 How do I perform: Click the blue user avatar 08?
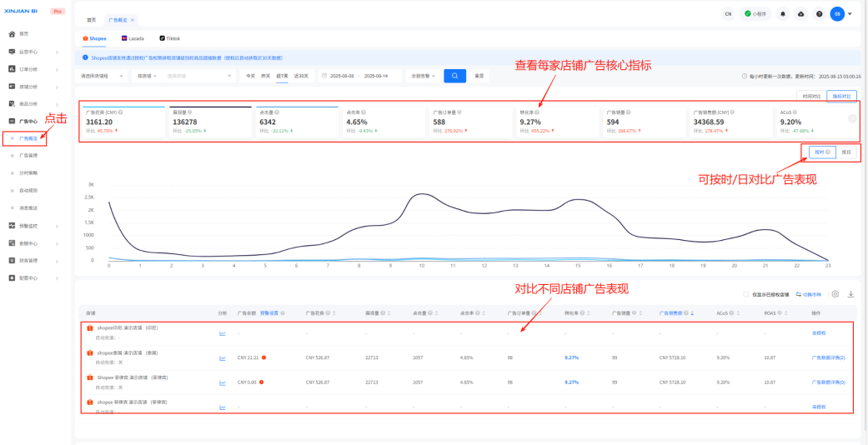(837, 14)
